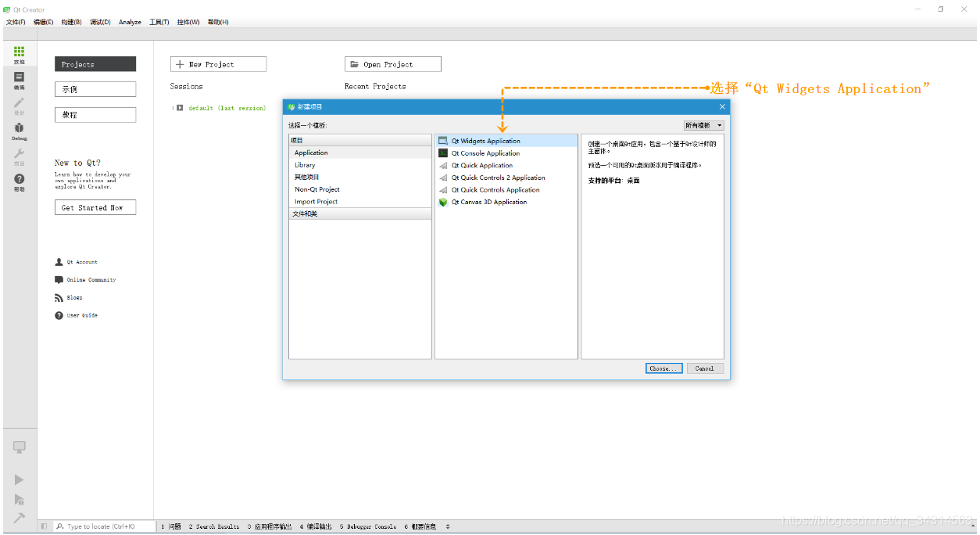Open the 构建(B) menu

point(71,22)
